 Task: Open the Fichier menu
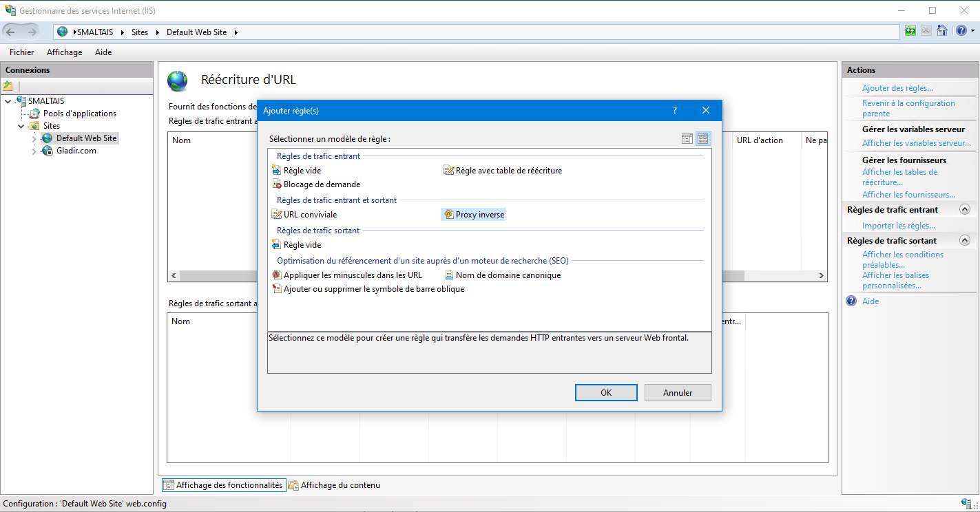[x=21, y=52]
